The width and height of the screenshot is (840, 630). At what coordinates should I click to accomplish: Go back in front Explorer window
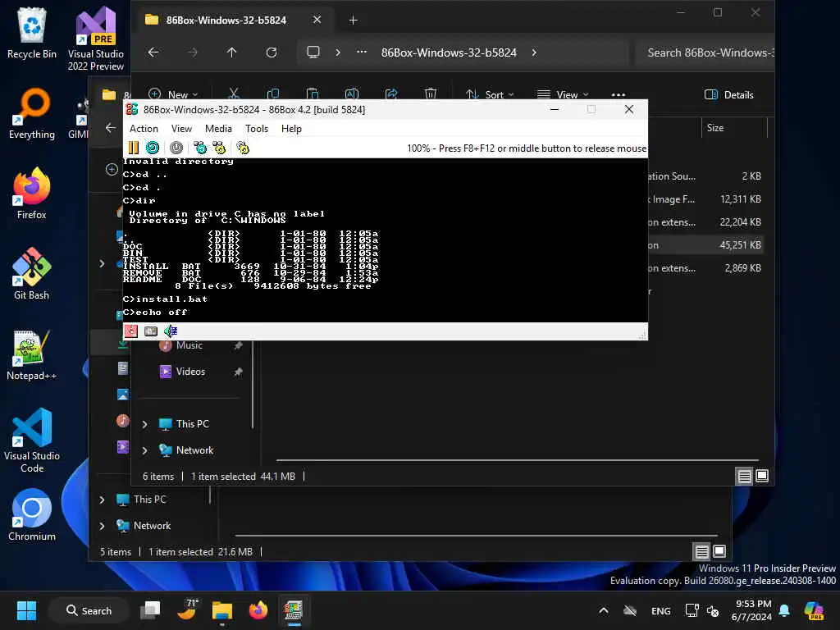click(x=153, y=52)
